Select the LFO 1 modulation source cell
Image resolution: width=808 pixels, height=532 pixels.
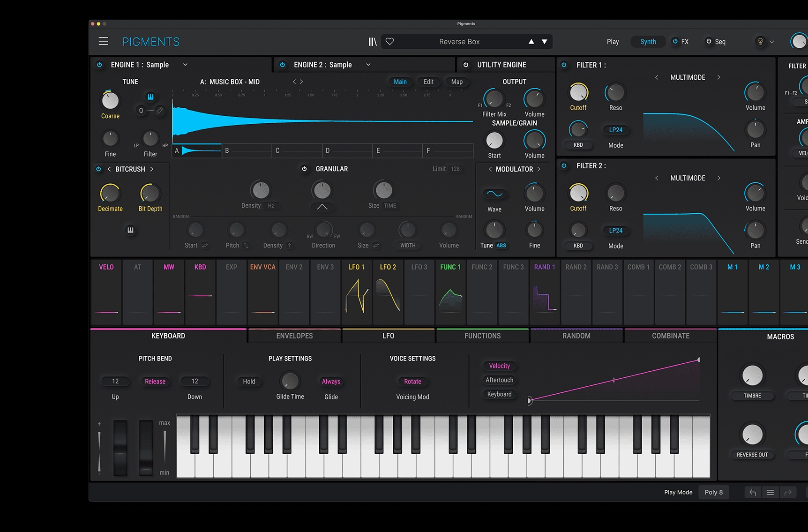(357, 292)
